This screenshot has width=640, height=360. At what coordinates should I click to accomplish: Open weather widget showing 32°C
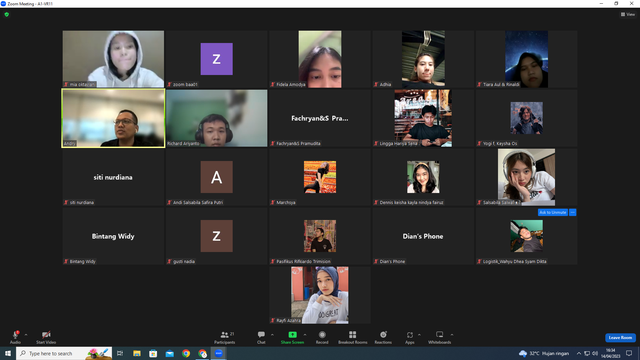544,353
